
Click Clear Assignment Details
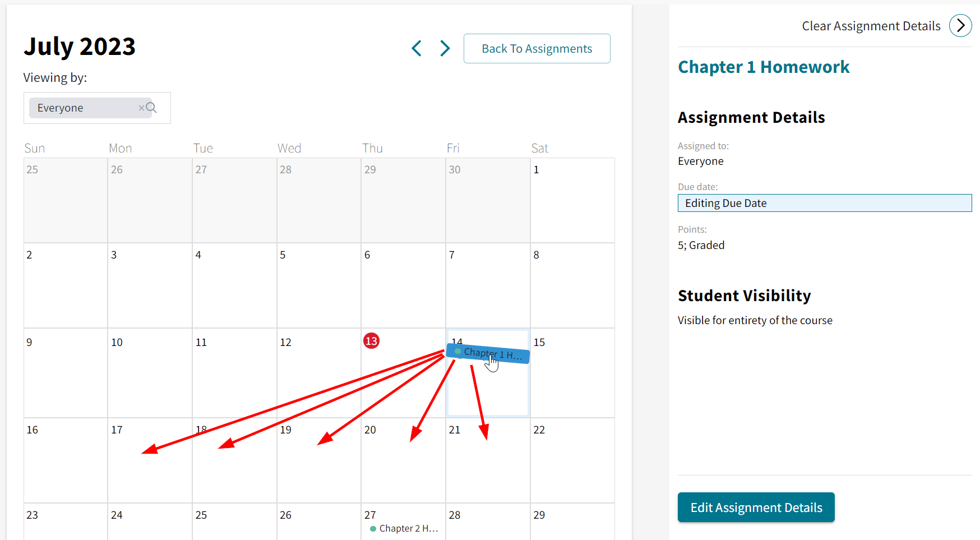pyautogui.click(x=871, y=26)
